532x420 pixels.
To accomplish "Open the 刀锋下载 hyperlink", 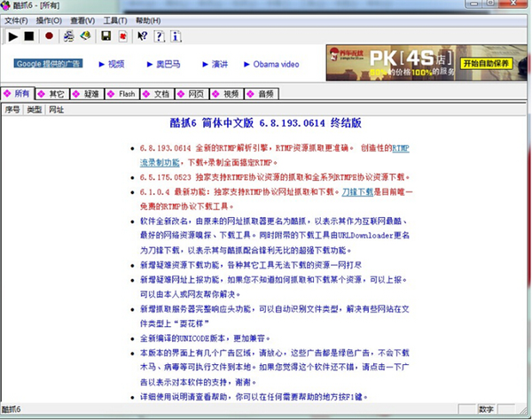I will click(x=357, y=192).
